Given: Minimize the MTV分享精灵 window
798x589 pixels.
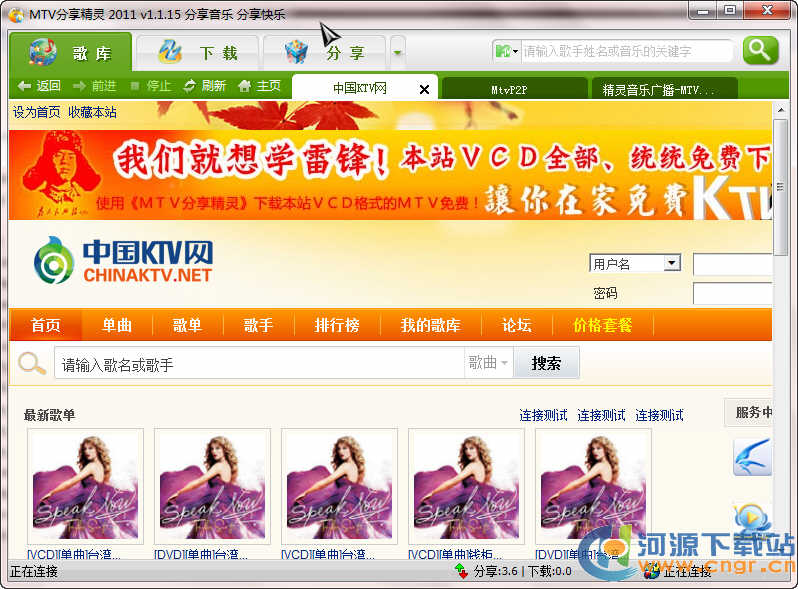Looking at the screenshot, I should coord(703,10).
